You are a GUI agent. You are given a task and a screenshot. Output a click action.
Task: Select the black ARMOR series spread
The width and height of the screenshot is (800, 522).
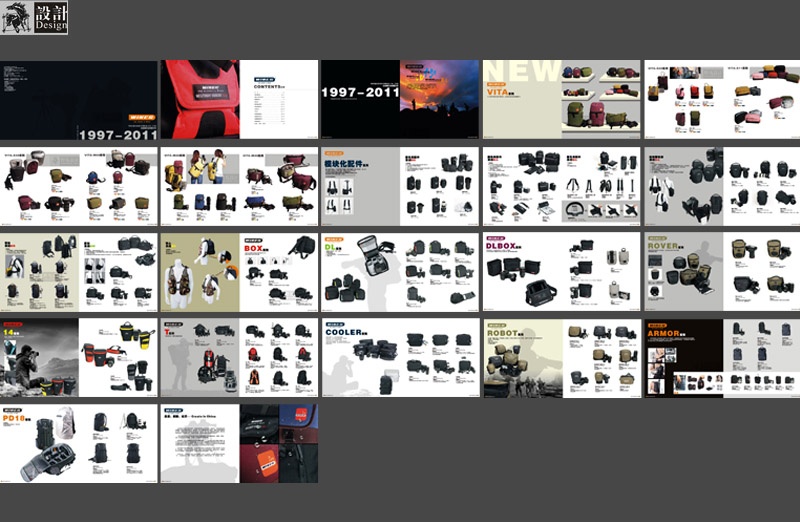(722, 358)
